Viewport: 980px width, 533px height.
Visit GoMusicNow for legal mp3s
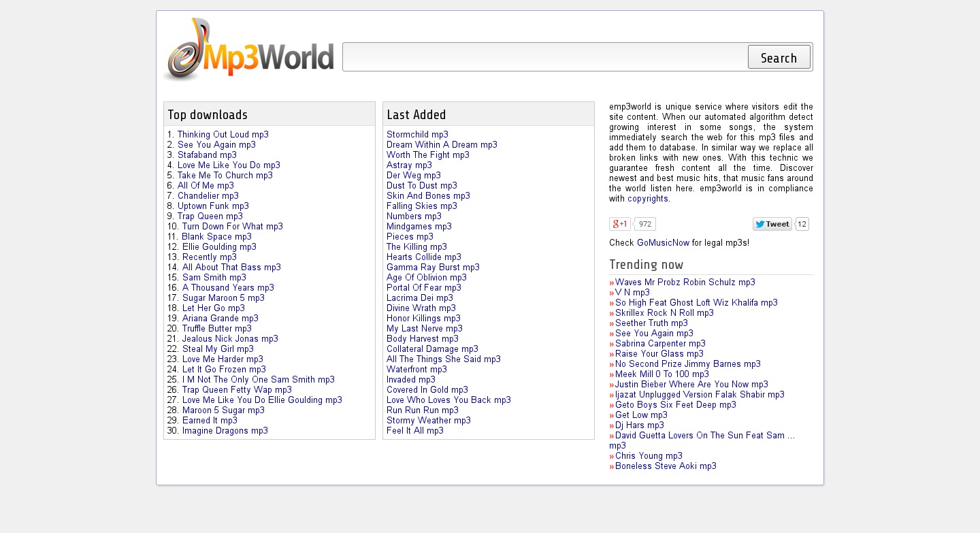pyautogui.click(x=663, y=243)
